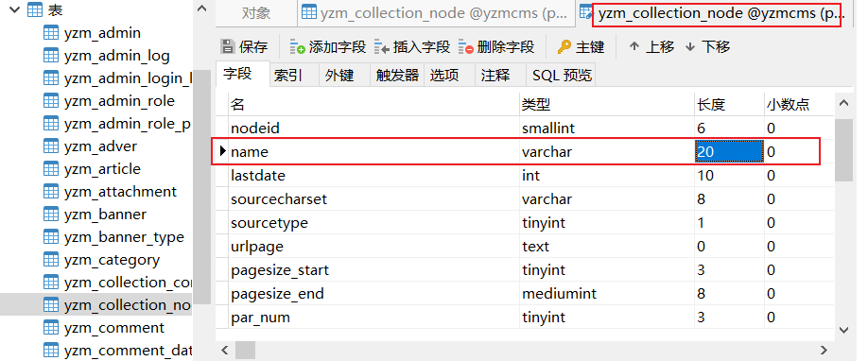868x361 pixels.
Task: Select yzm_adver table icon
Action: pos(51,146)
